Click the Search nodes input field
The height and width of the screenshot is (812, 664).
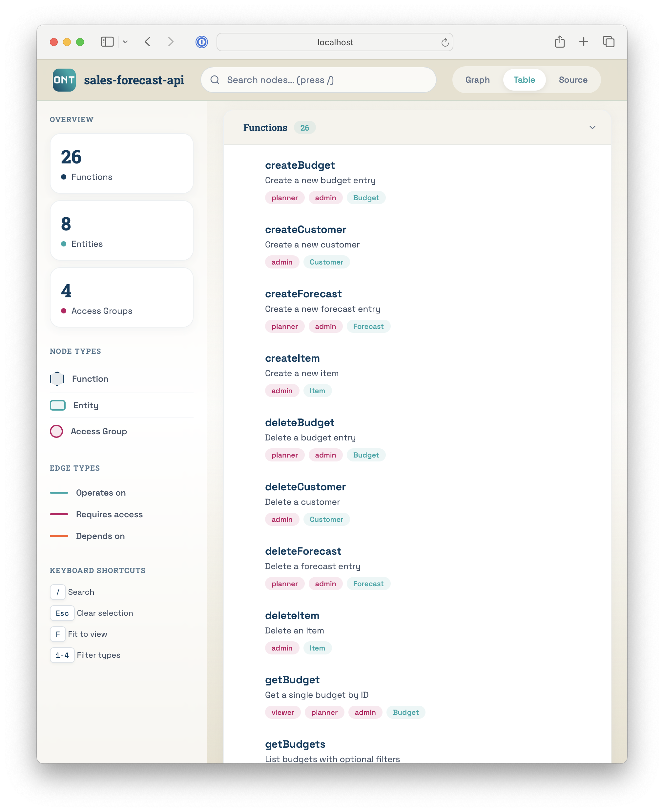click(318, 80)
